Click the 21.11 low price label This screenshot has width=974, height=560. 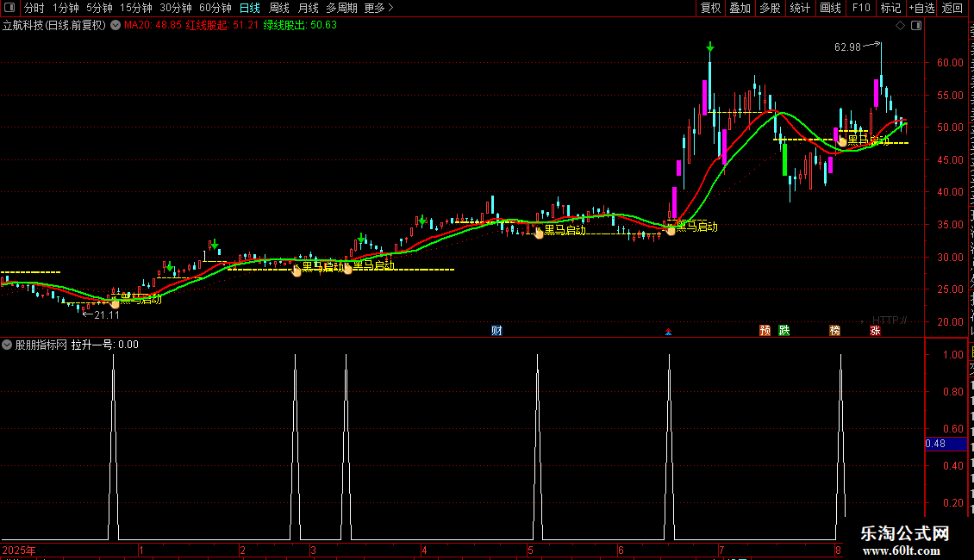click(107, 315)
